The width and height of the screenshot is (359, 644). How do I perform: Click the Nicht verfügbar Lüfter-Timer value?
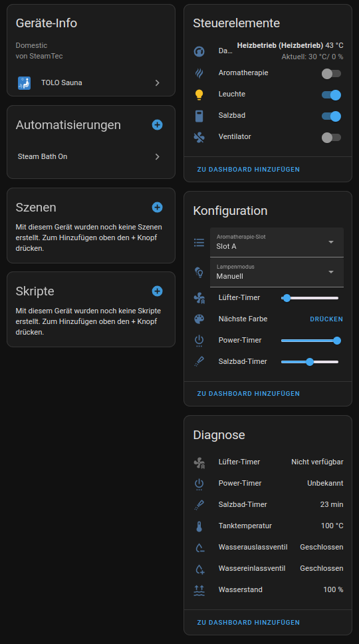coord(317,462)
